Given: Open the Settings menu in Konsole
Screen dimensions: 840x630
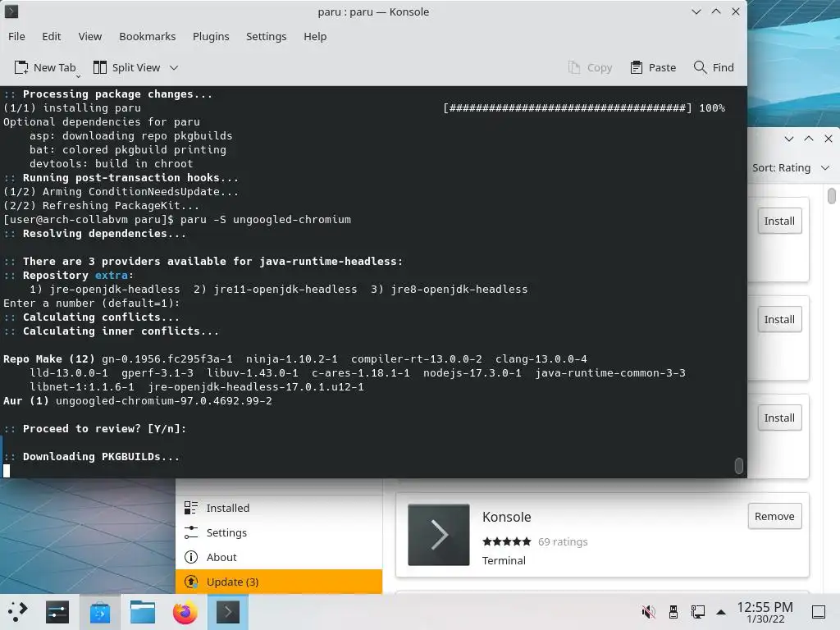Looking at the screenshot, I should tap(266, 36).
